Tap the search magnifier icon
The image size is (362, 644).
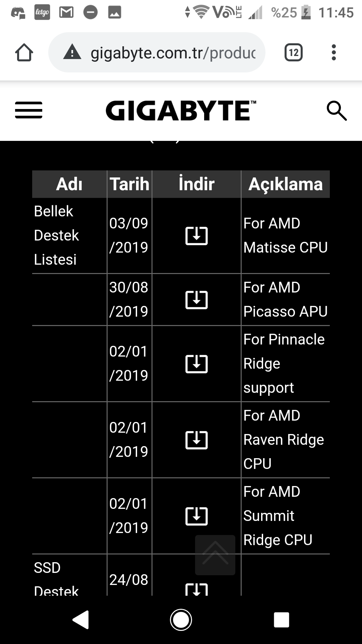point(337,110)
